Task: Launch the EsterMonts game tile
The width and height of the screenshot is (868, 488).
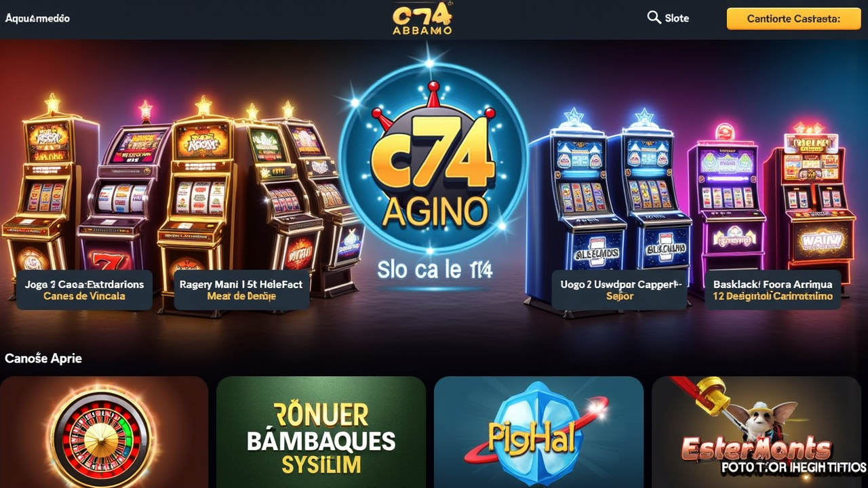Action: pyautogui.click(x=756, y=432)
